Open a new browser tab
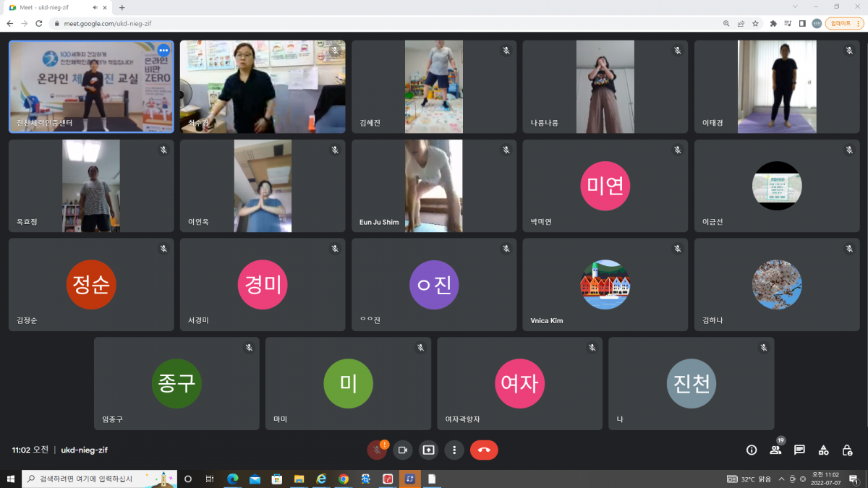 click(x=122, y=7)
